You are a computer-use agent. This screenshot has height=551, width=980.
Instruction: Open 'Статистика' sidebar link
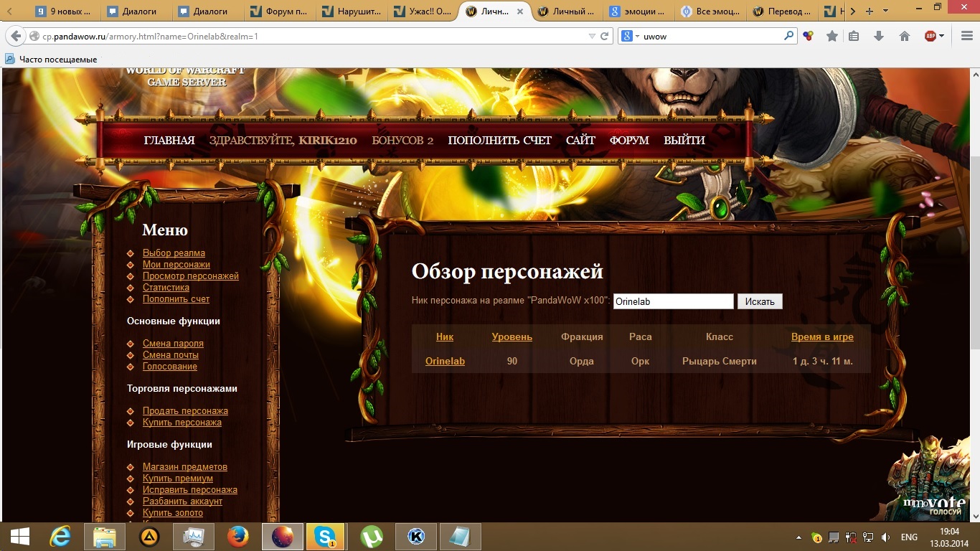(166, 288)
